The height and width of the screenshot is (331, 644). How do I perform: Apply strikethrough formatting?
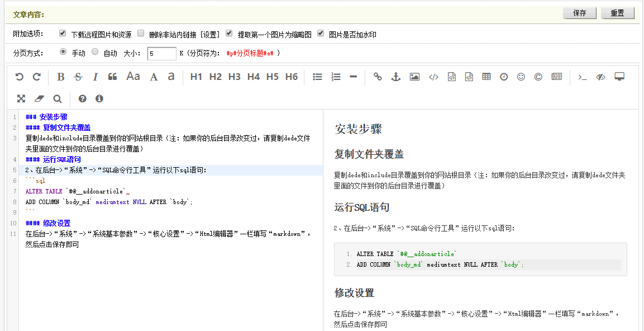(78, 77)
